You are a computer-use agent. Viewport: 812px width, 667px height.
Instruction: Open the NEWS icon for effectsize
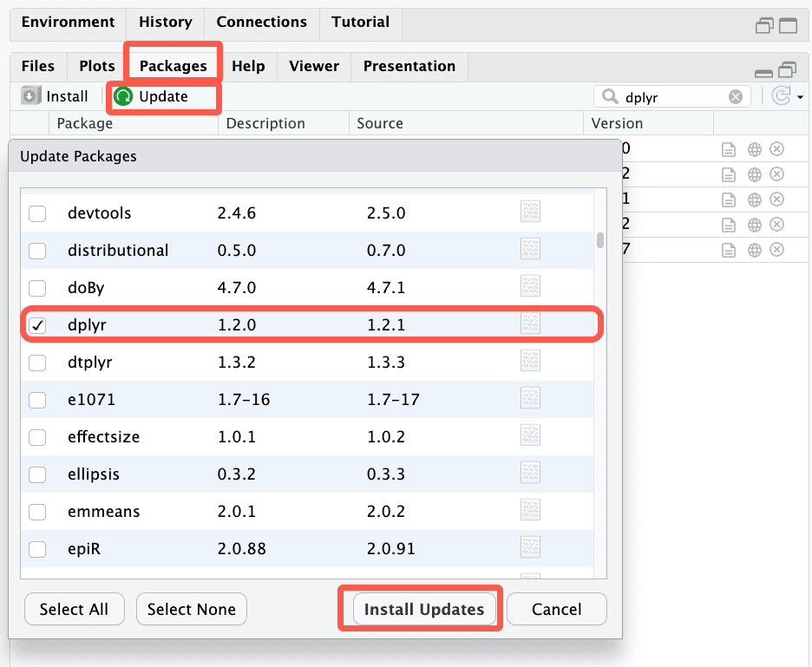pyautogui.click(x=530, y=435)
